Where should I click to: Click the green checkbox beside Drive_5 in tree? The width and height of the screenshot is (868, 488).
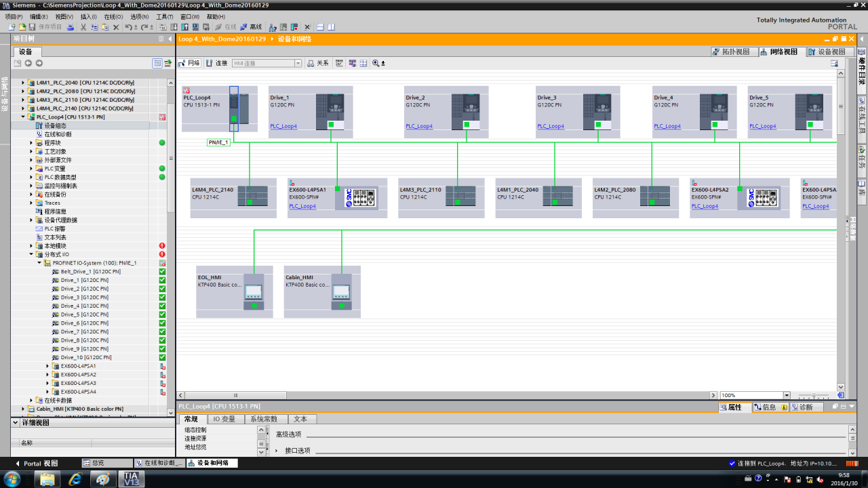coord(162,314)
